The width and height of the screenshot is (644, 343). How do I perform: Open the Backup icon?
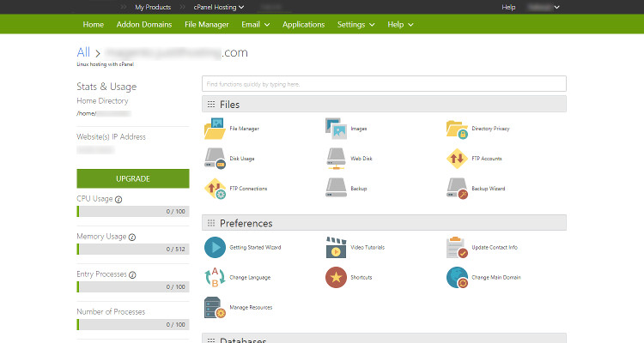336,188
